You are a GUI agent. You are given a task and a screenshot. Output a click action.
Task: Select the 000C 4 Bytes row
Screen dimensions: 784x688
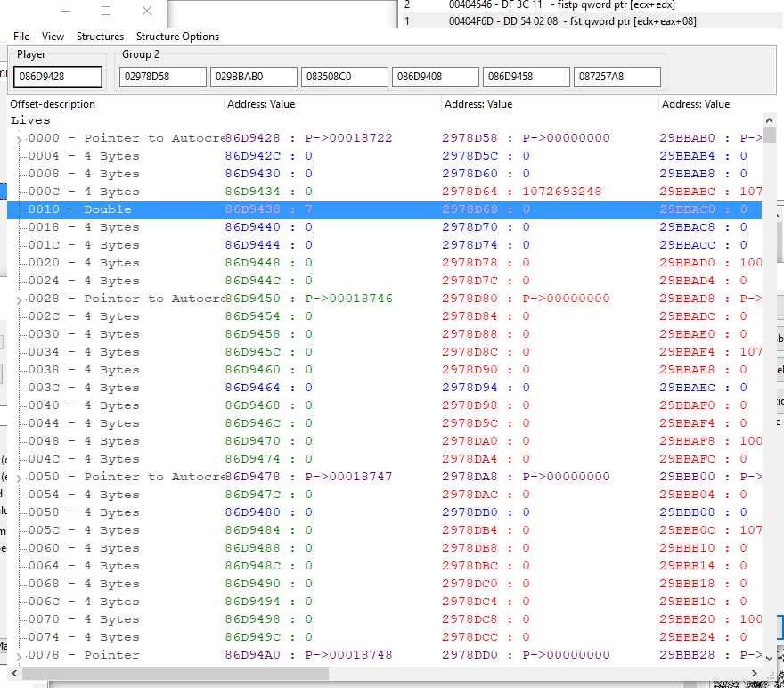pos(107,192)
